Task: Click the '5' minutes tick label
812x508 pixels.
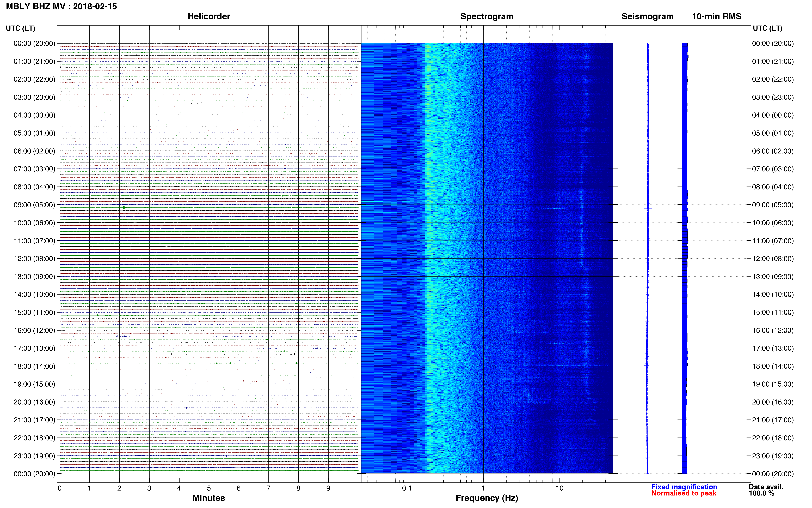Action: [x=209, y=488]
